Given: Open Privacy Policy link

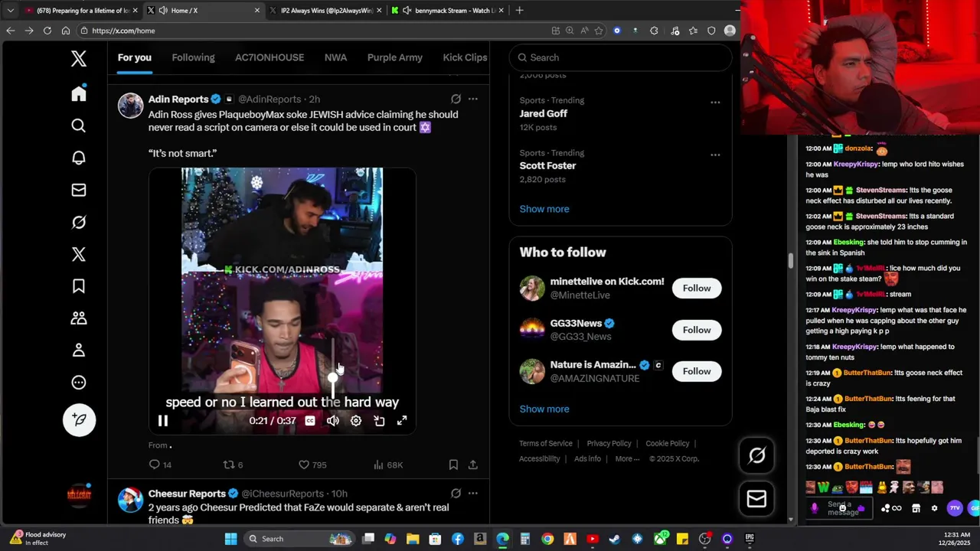Looking at the screenshot, I should click(609, 444).
